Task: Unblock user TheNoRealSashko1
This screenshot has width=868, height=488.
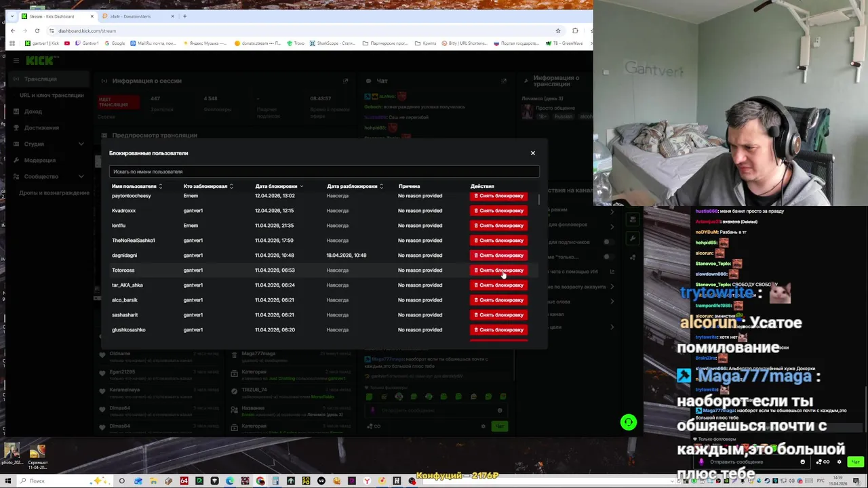Action: click(498, 241)
